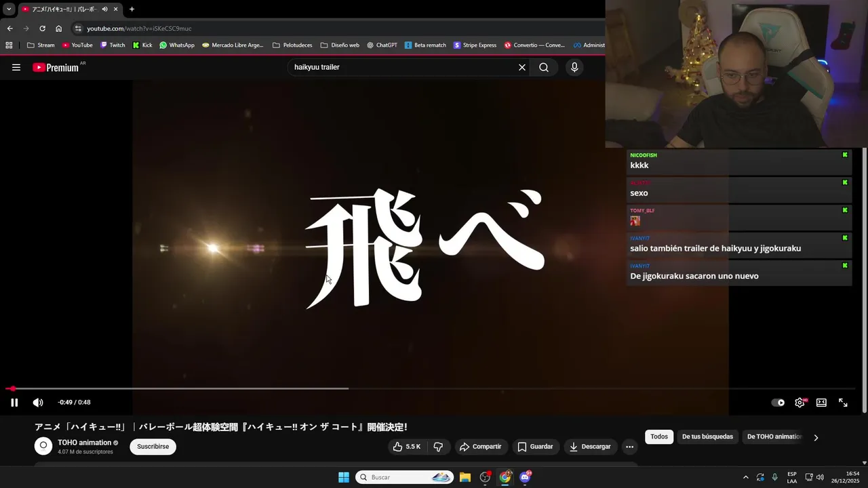Select the De tus búsquedas chip

click(x=707, y=436)
